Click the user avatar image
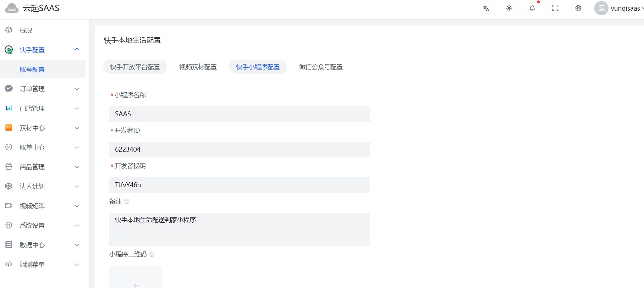Viewport: 644px width, 288px height. (601, 8)
